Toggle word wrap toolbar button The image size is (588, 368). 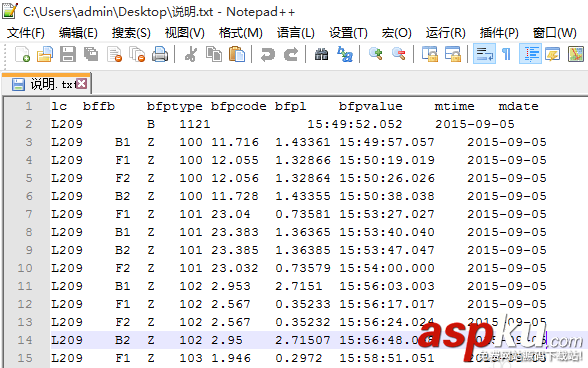click(484, 54)
